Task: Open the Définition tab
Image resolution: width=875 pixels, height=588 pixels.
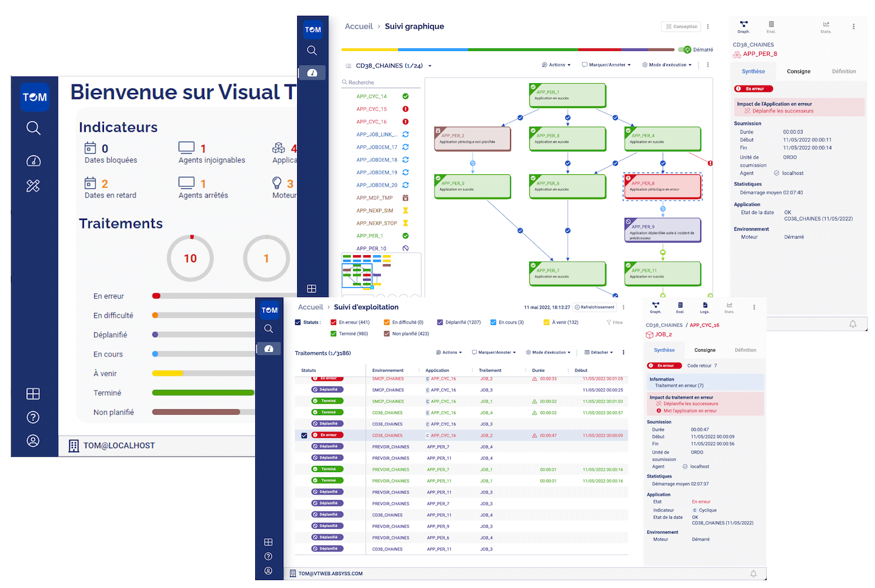Action: tap(844, 71)
